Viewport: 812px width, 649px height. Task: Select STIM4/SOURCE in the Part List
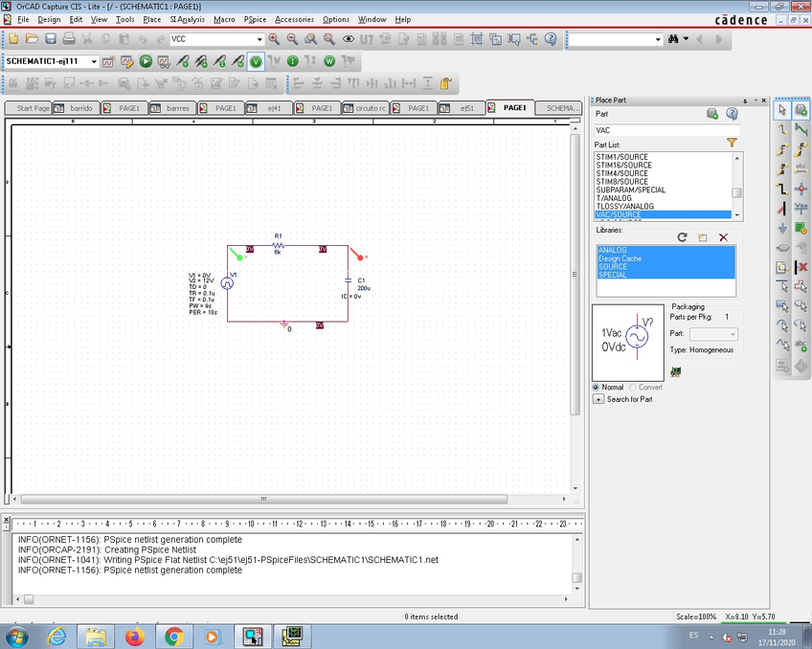click(621, 173)
